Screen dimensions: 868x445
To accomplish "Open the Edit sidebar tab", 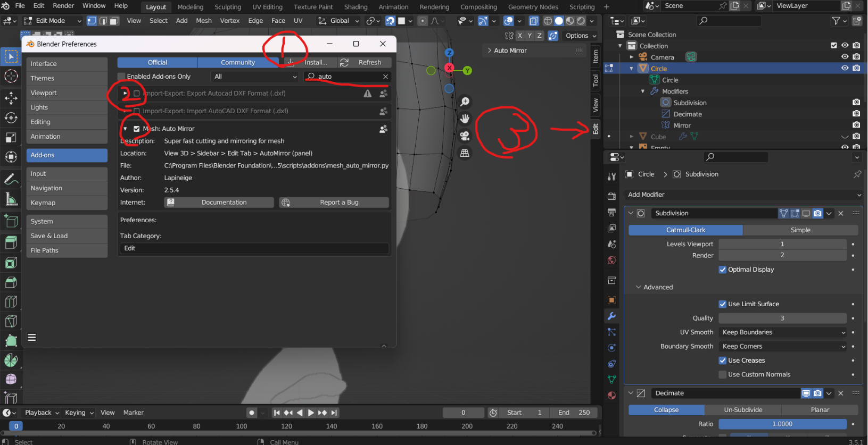I will pyautogui.click(x=596, y=129).
